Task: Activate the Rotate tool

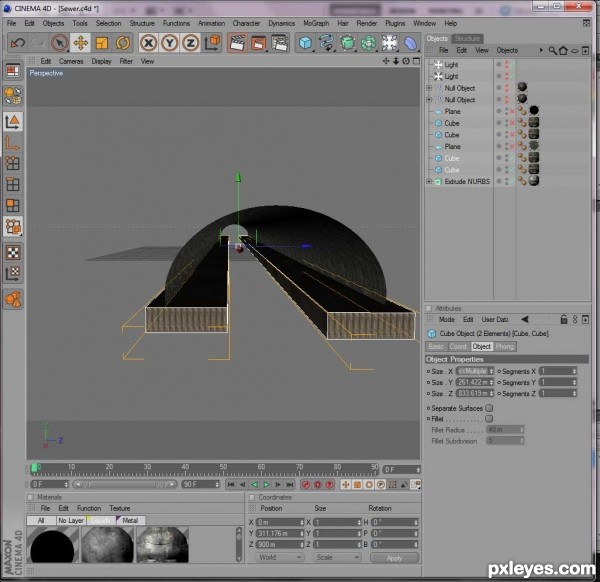Action: click(x=122, y=43)
